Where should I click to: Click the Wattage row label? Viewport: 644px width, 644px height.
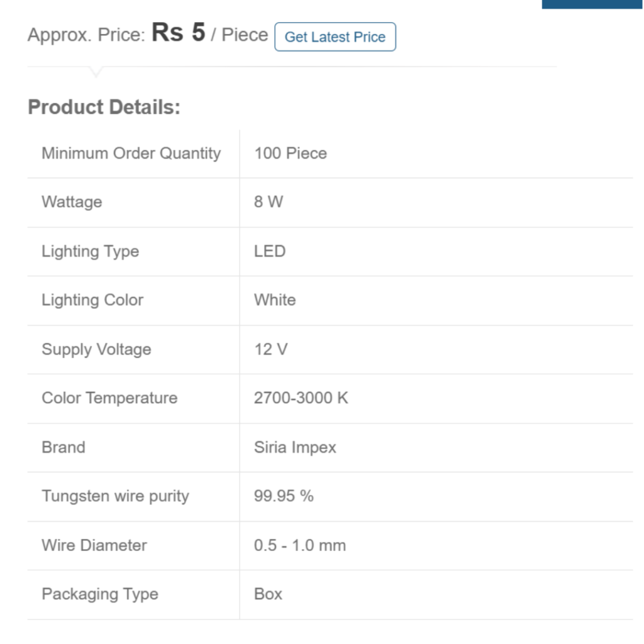(72, 202)
